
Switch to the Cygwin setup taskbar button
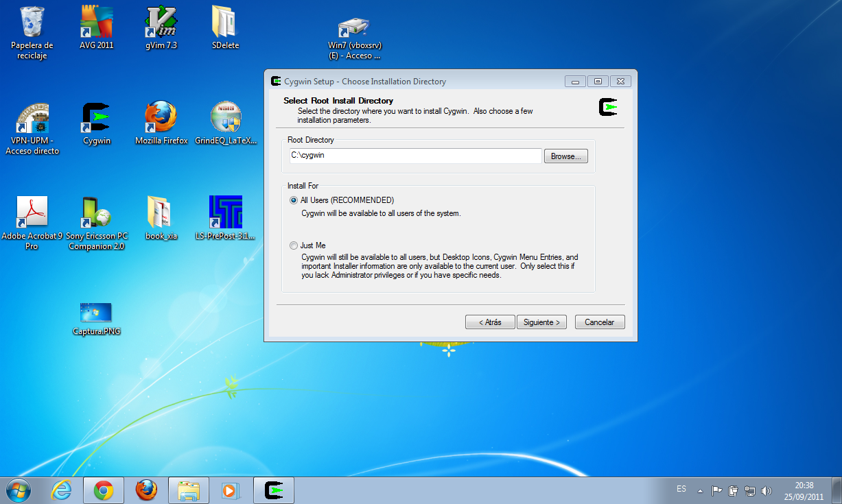pyautogui.click(x=274, y=490)
